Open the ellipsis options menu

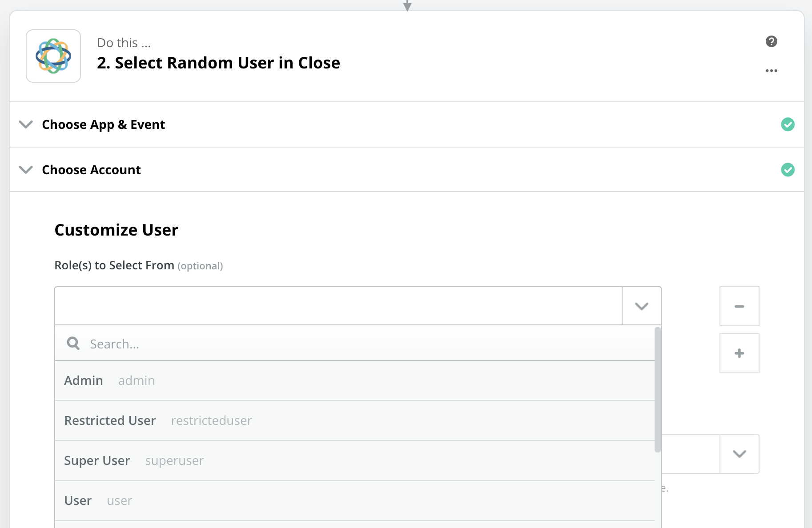tap(772, 70)
